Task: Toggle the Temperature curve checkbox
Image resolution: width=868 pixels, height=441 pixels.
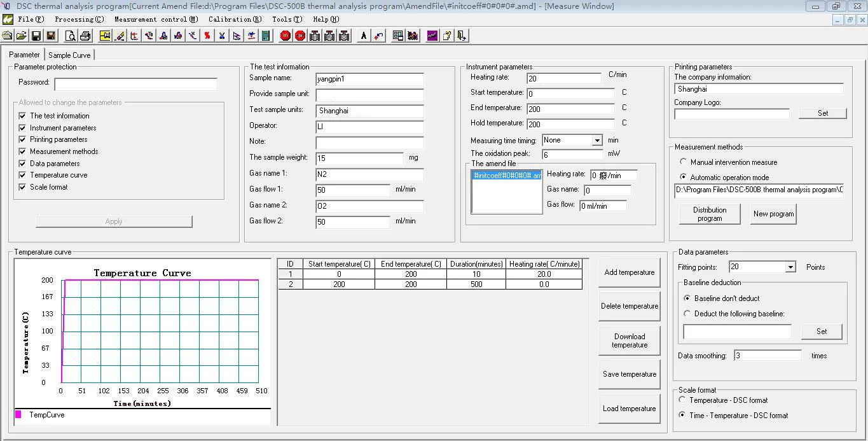Action: coord(22,175)
